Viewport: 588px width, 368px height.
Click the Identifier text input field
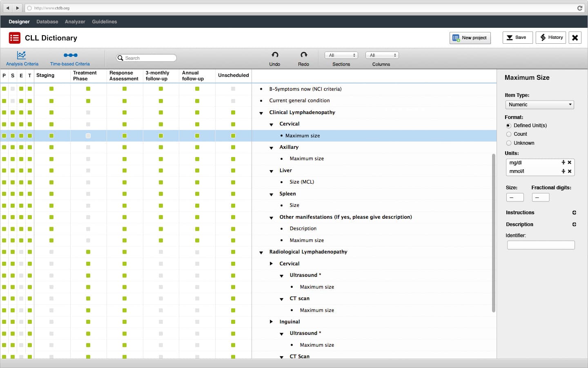pos(541,245)
